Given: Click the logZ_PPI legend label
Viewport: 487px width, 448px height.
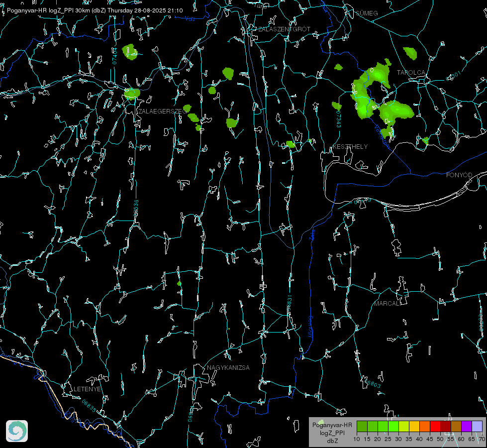Looking at the screenshot, I should (332, 433).
